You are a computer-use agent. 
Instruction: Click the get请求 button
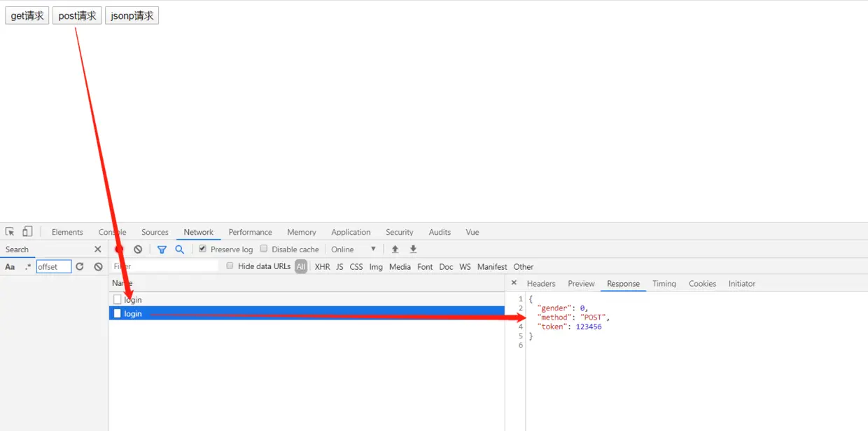(27, 15)
